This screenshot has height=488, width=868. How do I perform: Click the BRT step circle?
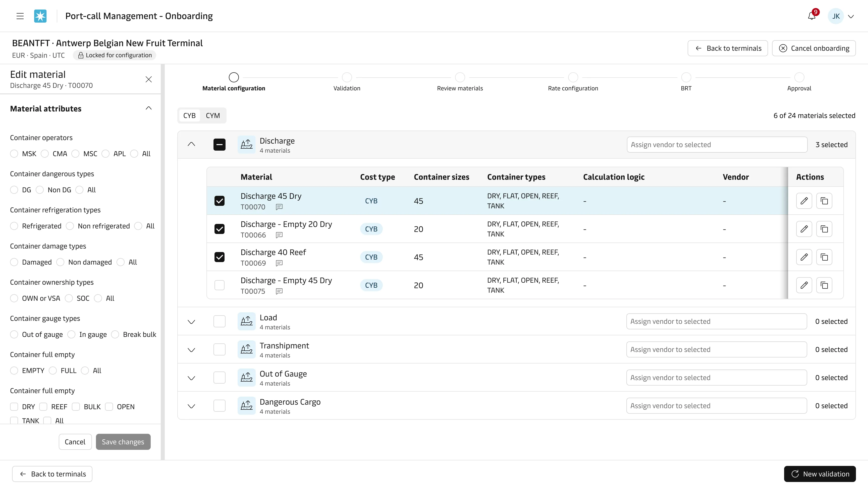click(686, 78)
